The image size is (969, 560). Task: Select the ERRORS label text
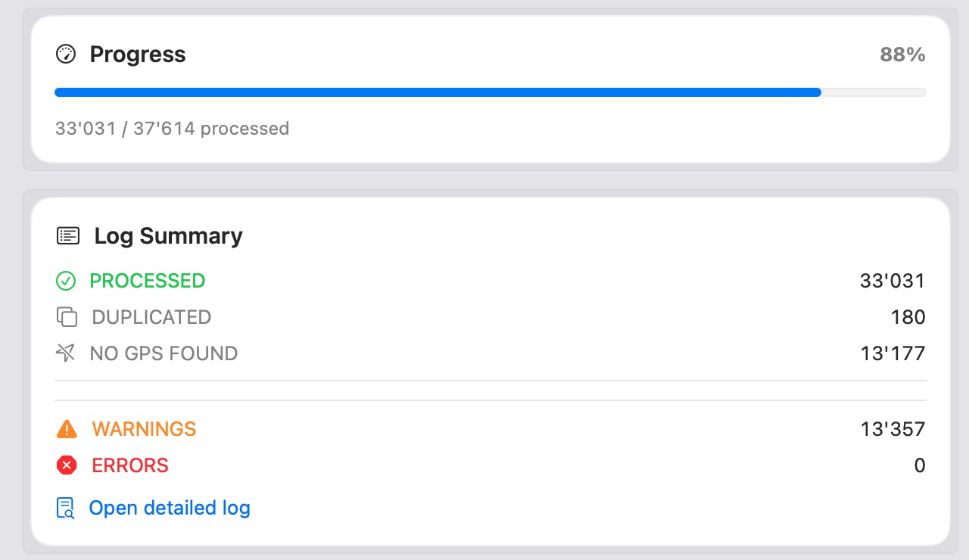130,465
